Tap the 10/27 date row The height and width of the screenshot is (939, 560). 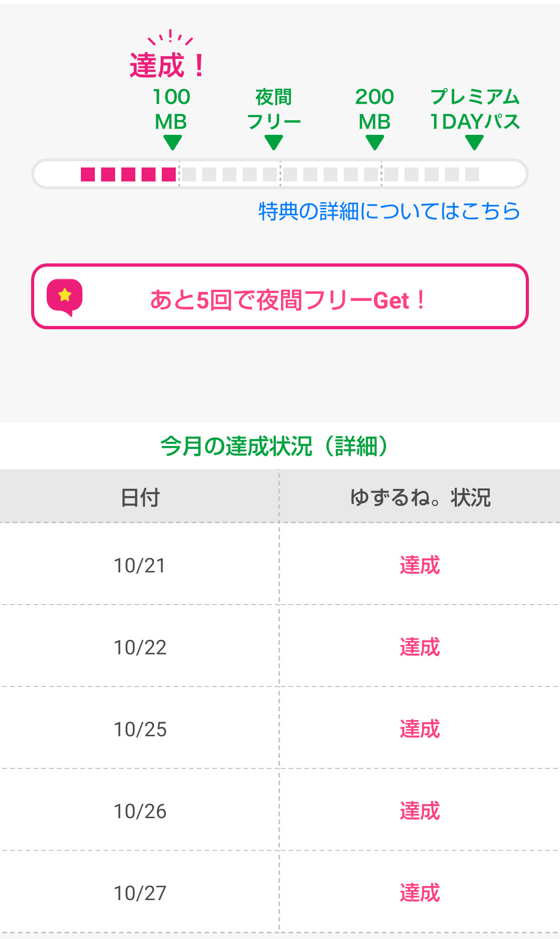pos(140,893)
